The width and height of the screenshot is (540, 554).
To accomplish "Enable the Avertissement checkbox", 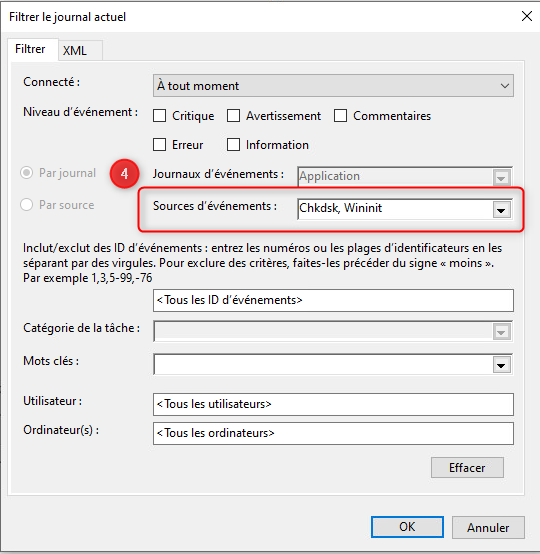I will tap(233, 116).
